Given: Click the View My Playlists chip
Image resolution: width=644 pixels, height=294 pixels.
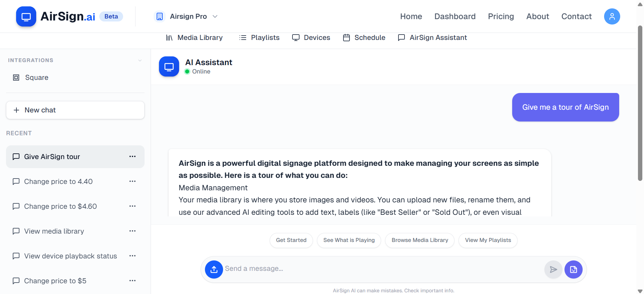Looking at the screenshot, I should click(488, 240).
